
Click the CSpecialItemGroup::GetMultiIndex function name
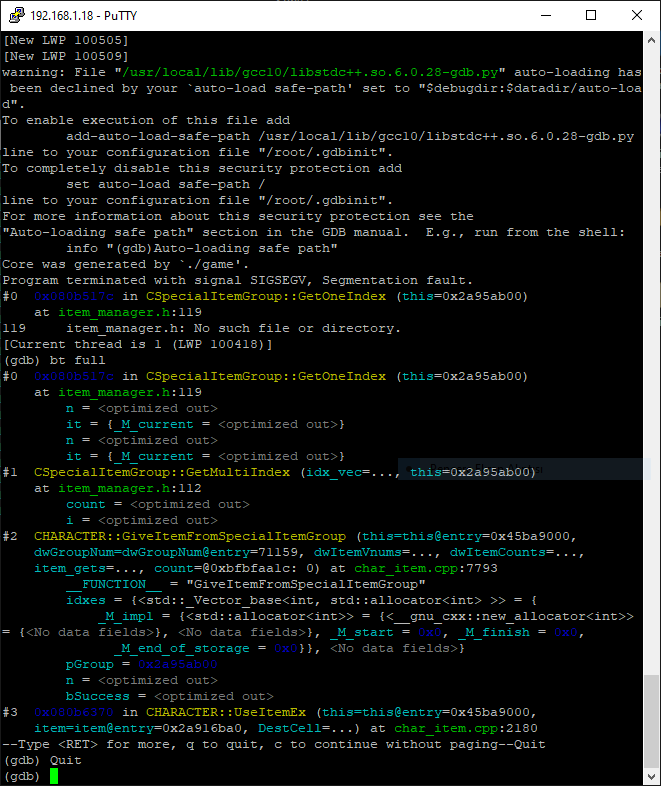[161, 472]
